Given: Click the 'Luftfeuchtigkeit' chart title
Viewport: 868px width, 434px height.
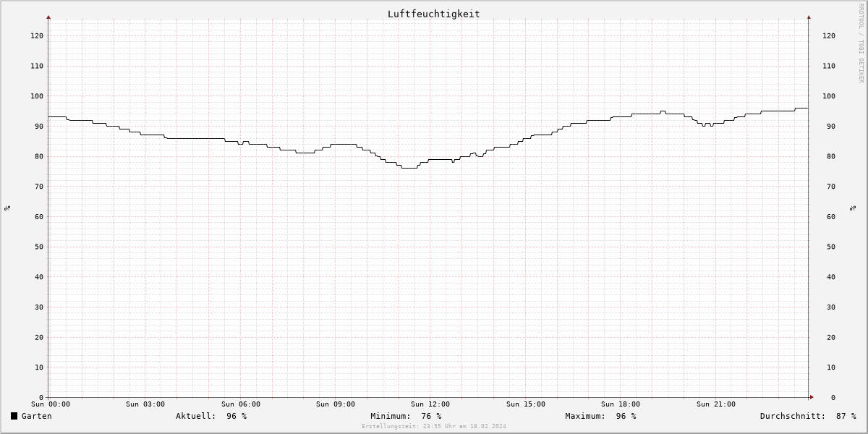Looking at the screenshot, I should point(433,14).
